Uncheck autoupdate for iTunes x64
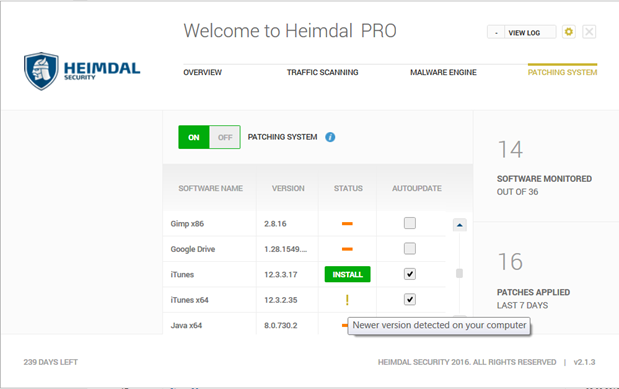Screen dimensions: 619x389 (x=410, y=299)
